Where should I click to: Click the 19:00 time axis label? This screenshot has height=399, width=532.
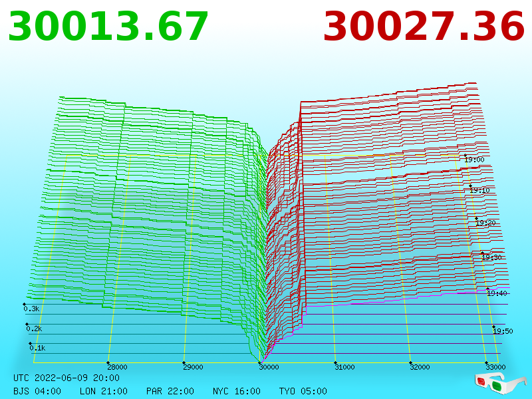tap(474, 160)
